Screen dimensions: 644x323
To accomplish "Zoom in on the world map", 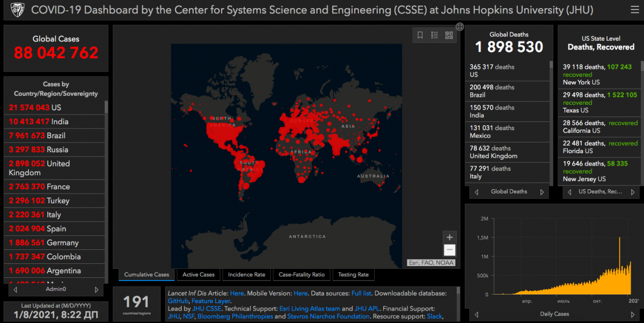I will [x=450, y=237].
